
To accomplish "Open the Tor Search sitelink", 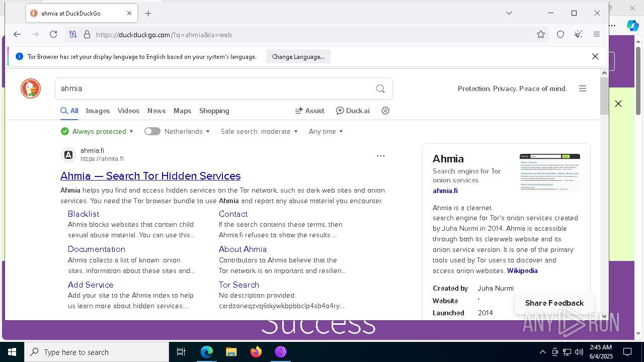I will pyautogui.click(x=239, y=285).
